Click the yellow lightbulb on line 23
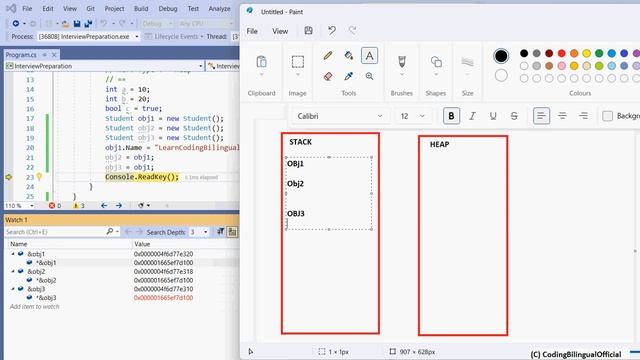 click(39, 177)
